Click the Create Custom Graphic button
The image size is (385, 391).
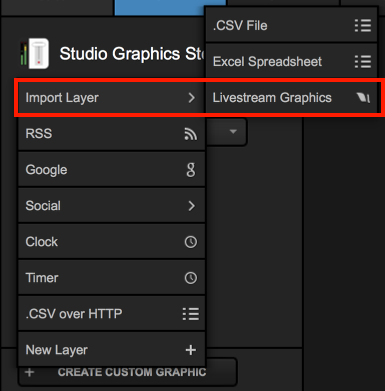128,372
